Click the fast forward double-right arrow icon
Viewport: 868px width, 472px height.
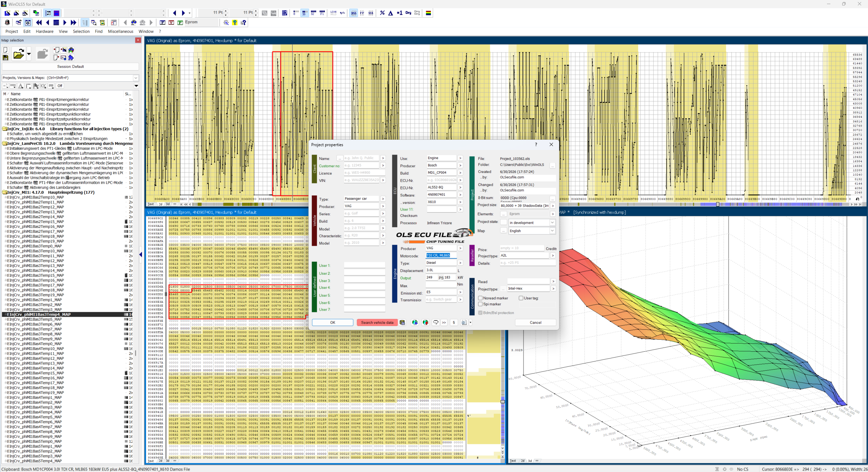click(73, 22)
